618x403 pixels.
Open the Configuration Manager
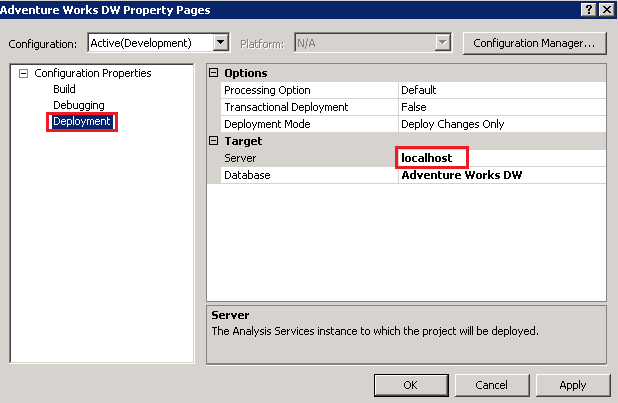click(x=534, y=43)
